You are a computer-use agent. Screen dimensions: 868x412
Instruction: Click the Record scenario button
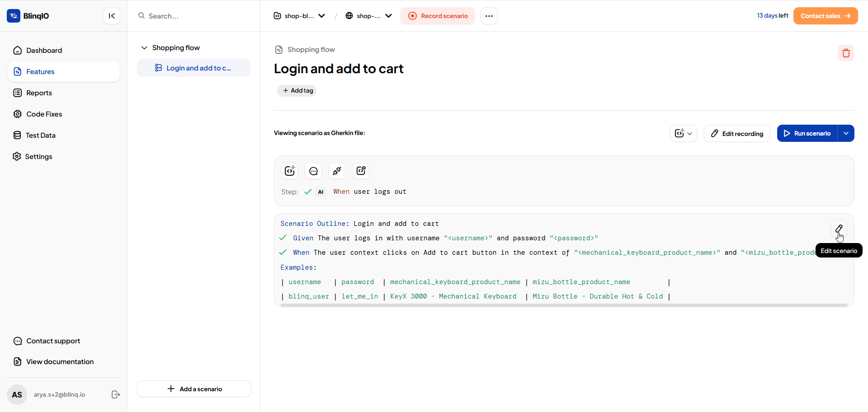point(438,16)
